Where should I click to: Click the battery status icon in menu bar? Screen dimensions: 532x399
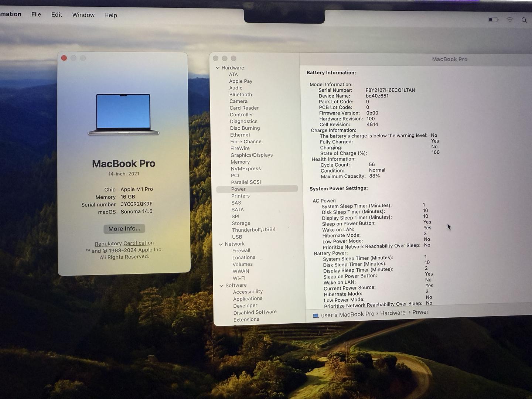[493, 20]
